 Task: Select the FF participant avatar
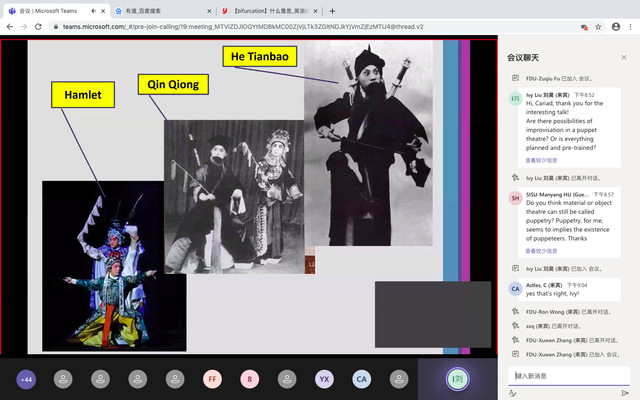pyautogui.click(x=212, y=379)
